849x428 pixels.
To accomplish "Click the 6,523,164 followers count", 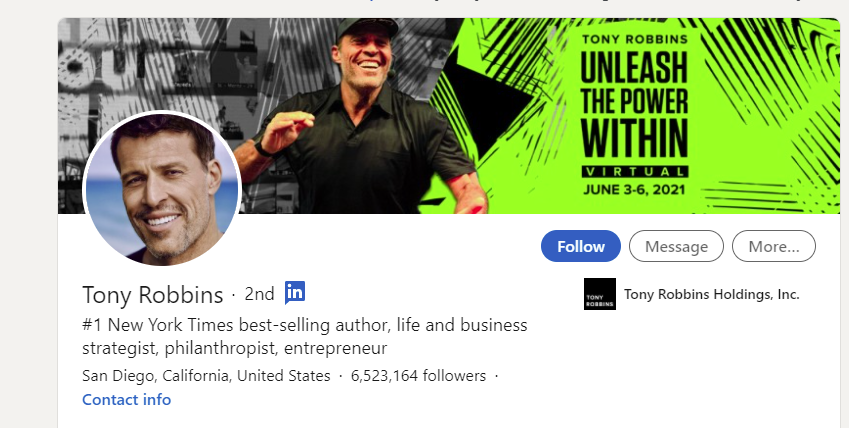I will click(x=418, y=376).
